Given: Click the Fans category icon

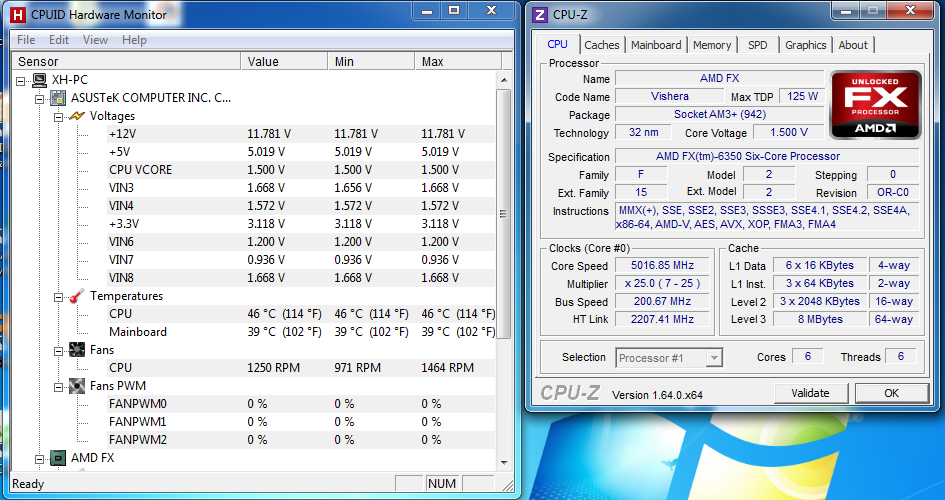Looking at the screenshot, I should pos(77,350).
